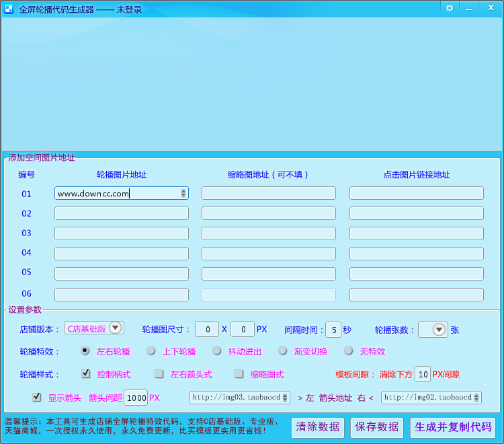
Task: Select 无特效 radio option
Action: (349, 350)
